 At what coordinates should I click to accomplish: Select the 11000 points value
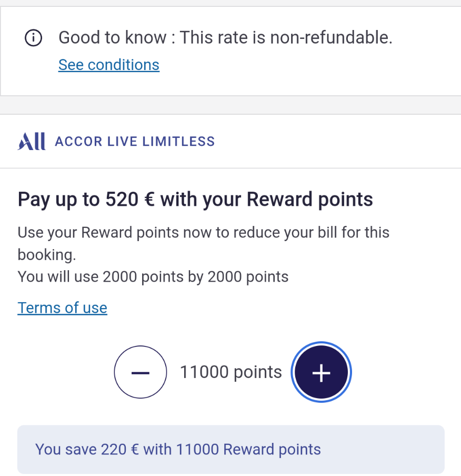[x=231, y=372]
